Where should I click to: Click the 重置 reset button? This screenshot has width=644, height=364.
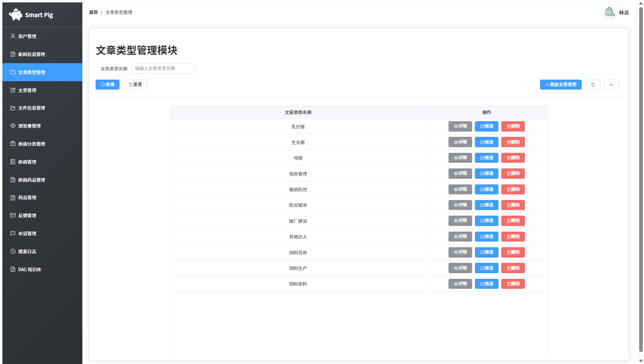(x=135, y=84)
